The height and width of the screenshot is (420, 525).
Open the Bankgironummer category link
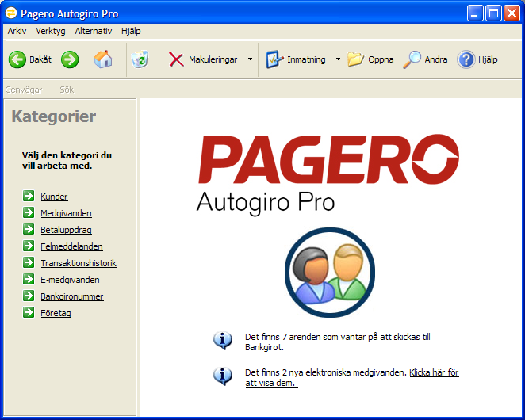click(x=72, y=296)
